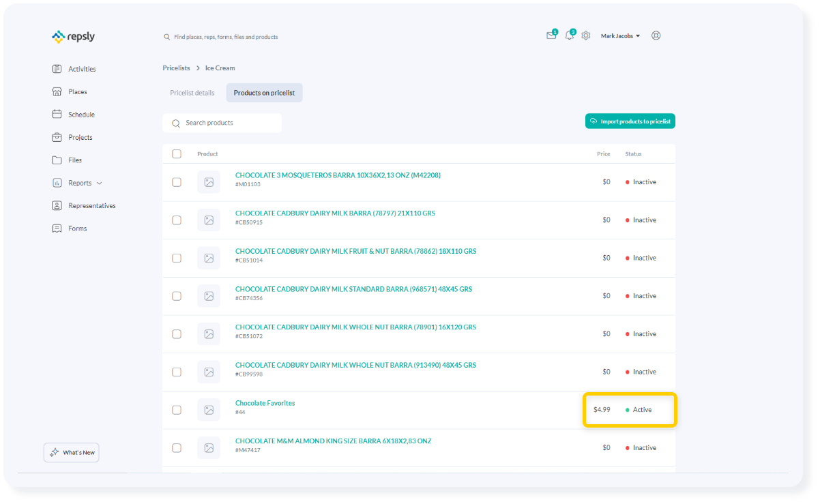Open the Mark Jacobs user dropdown
The width and height of the screenshot is (820, 504).
pyautogui.click(x=621, y=36)
